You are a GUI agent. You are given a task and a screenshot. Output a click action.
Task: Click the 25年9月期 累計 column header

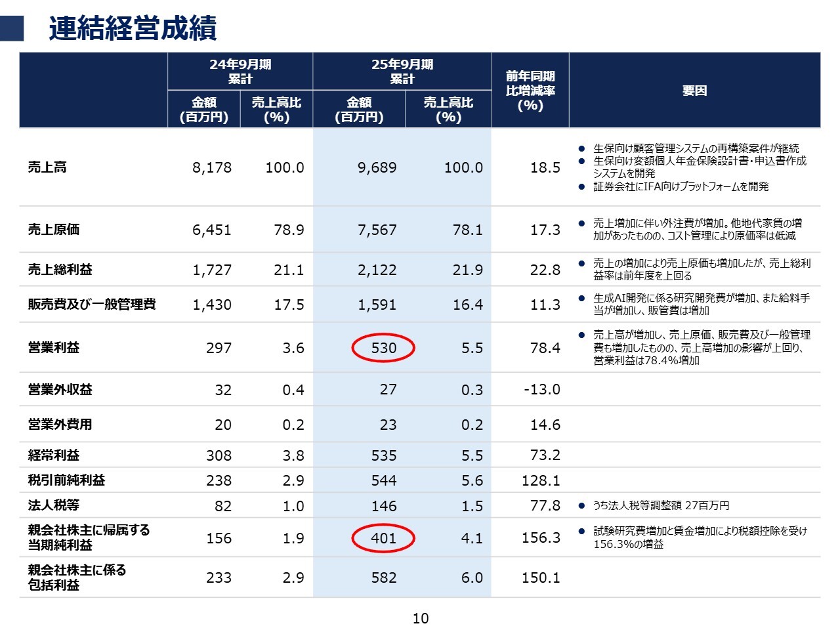[x=402, y=72]
